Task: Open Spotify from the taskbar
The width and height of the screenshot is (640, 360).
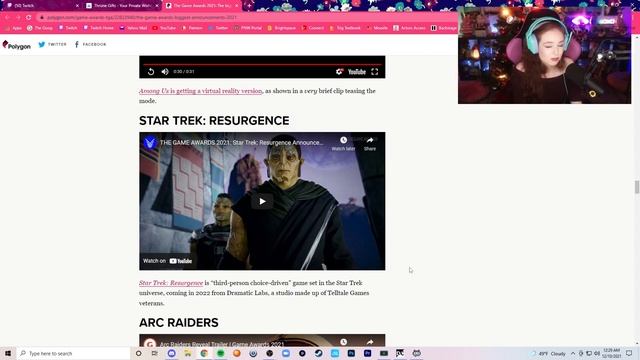Action: click(x=220, y=353)
